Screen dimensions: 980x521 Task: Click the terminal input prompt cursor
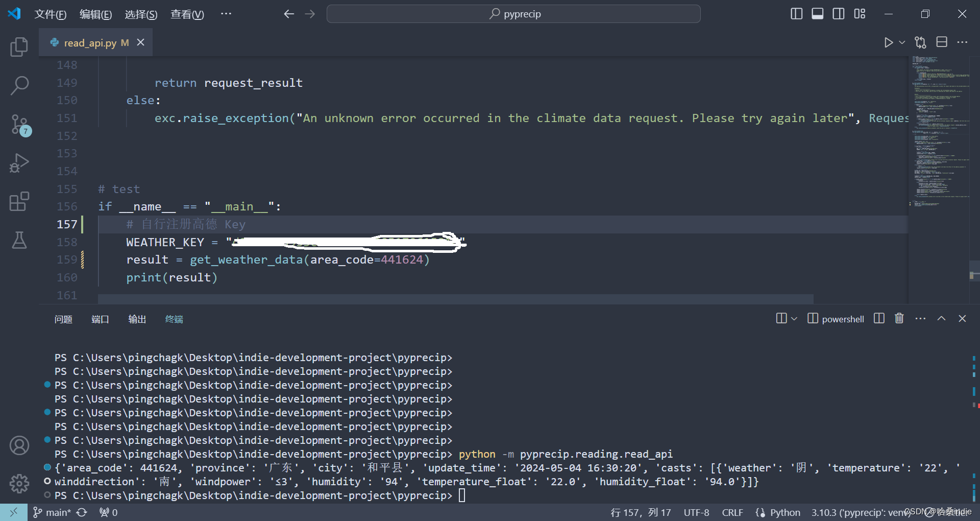(461, 495)
